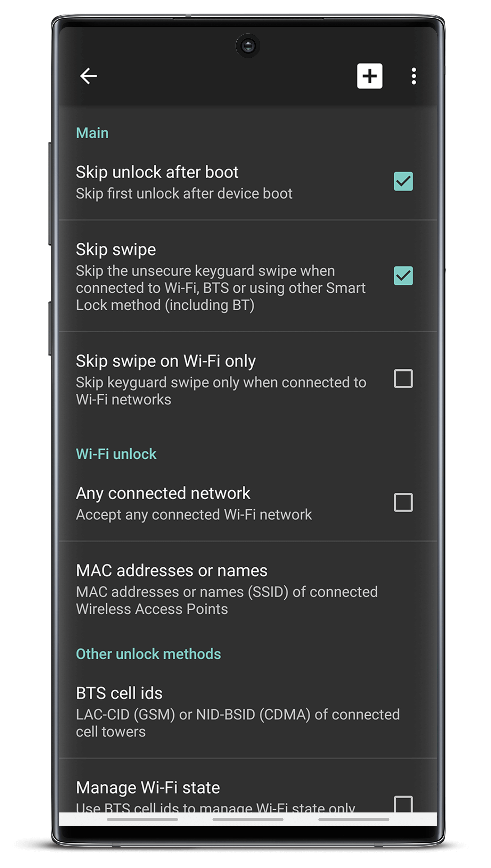Disable Skip unlock after boot checkbox
The width and height of the screenshot is (491, 868).
(403, 181)
